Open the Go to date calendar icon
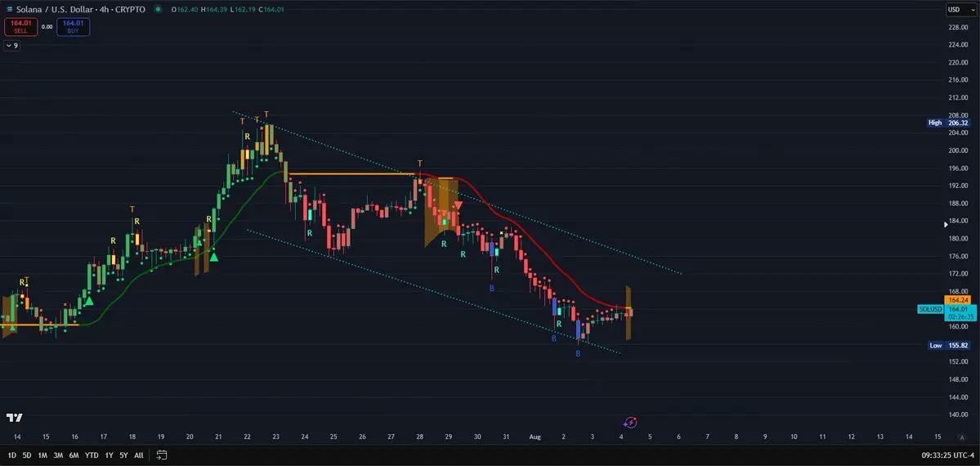This screenshot has height=466, width=980. (x=162, y=455)
